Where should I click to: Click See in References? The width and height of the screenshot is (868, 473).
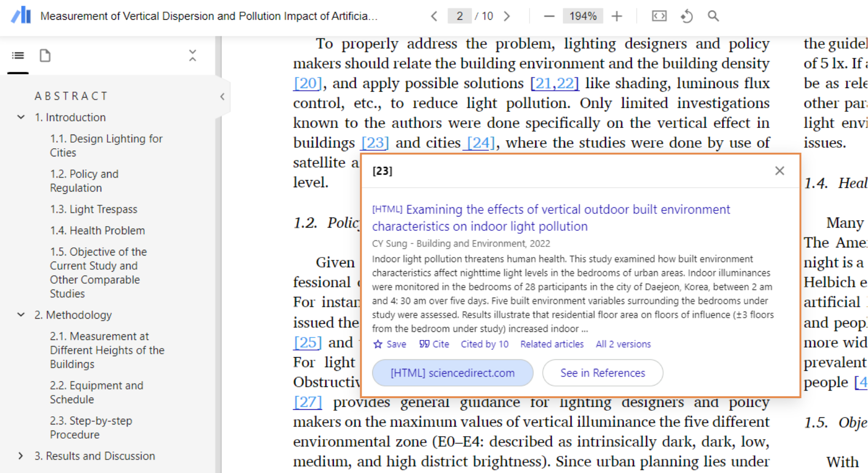[602, 373]
